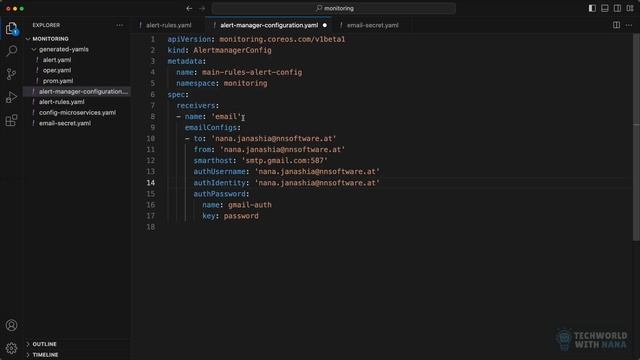Click the 'receivers' key on line 7
The width and height of the screenshot is (640, 360).
196,106
